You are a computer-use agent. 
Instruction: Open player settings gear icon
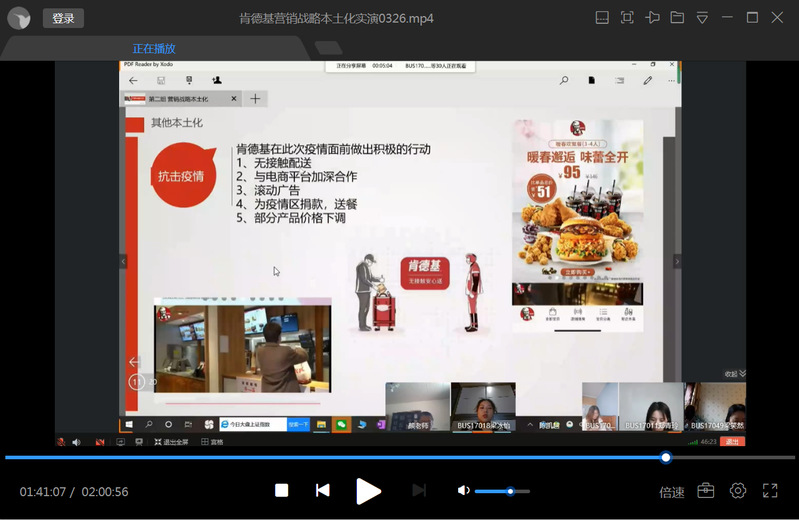[738, 490]
